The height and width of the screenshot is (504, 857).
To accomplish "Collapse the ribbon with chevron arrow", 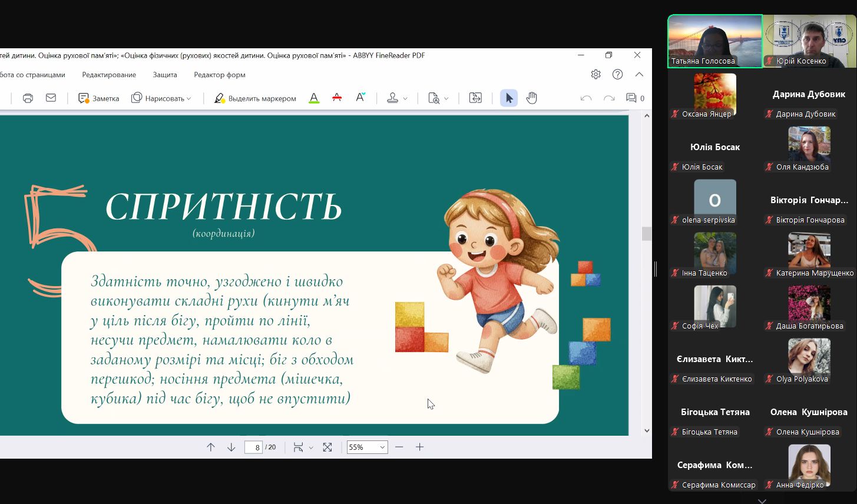I will click(639, 74).
